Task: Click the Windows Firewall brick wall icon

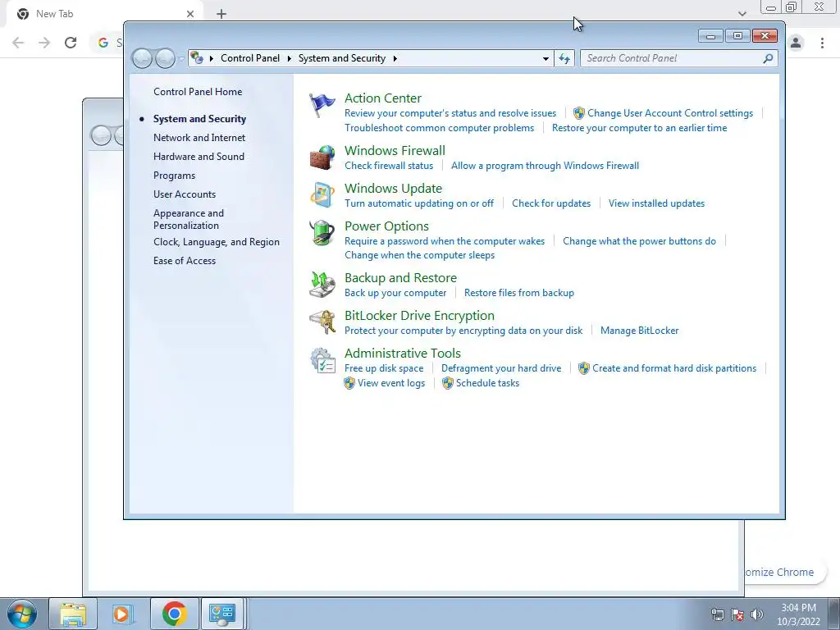Action: [322, 157]
